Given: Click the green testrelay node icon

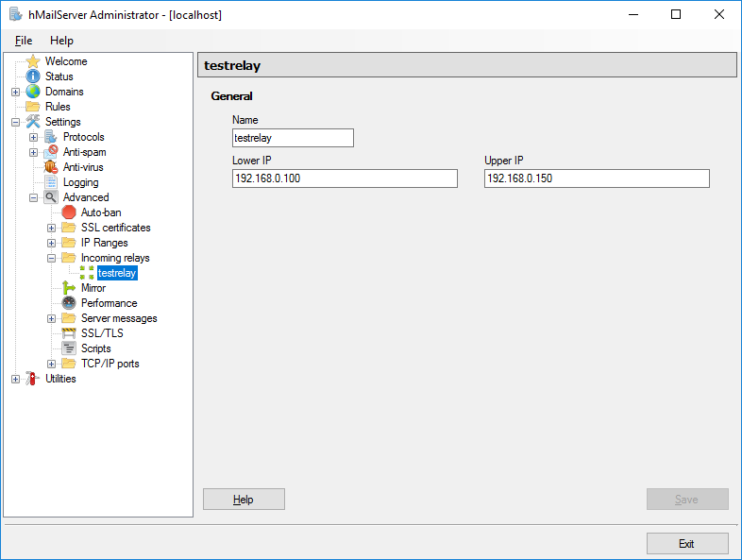Looking at the screenshot, I should (87, 273).
